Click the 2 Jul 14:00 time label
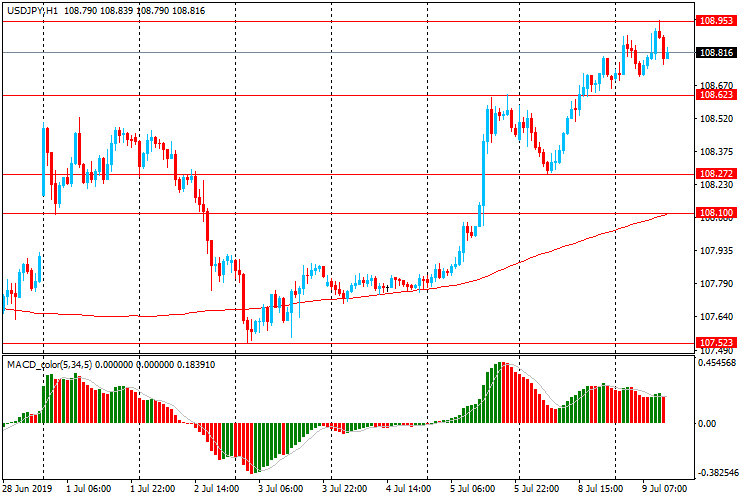Viewport: 740px width, 500px height. [x=217, y=488]
